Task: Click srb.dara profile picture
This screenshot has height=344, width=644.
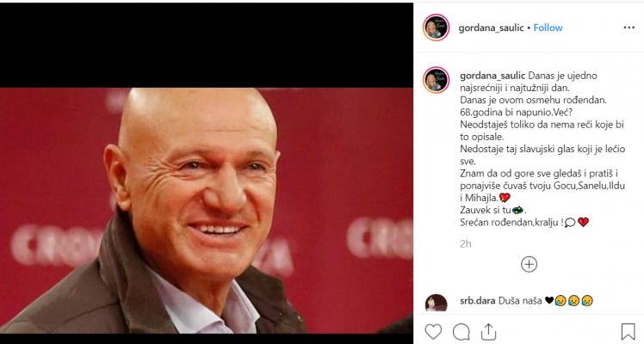Action: pyautogui.click(x=437, y=303)
